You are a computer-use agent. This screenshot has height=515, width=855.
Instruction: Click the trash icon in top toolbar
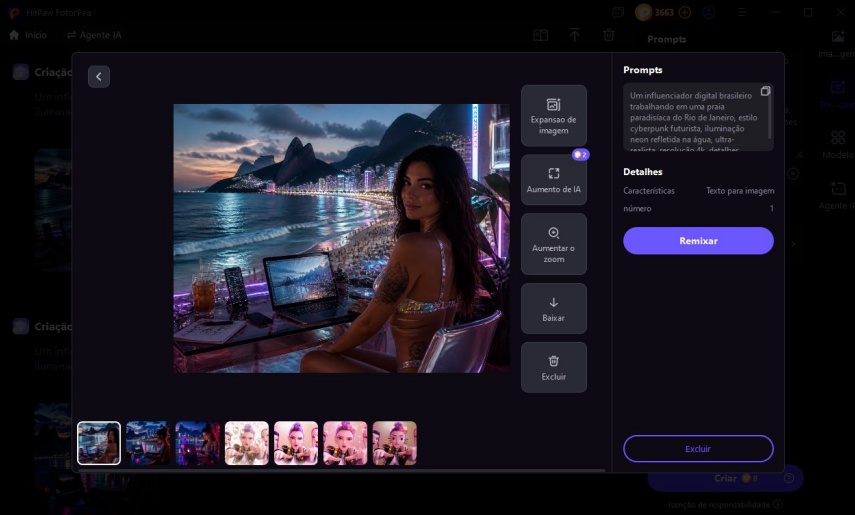pyautogui.click(x=609, y=35)
